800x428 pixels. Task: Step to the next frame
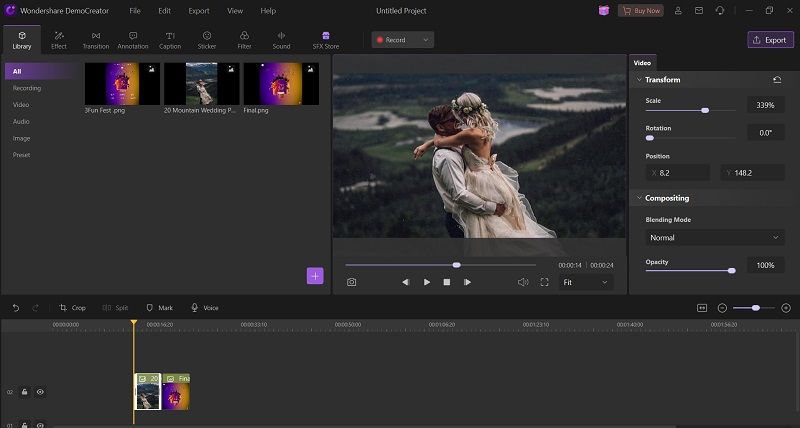[467, 282]
